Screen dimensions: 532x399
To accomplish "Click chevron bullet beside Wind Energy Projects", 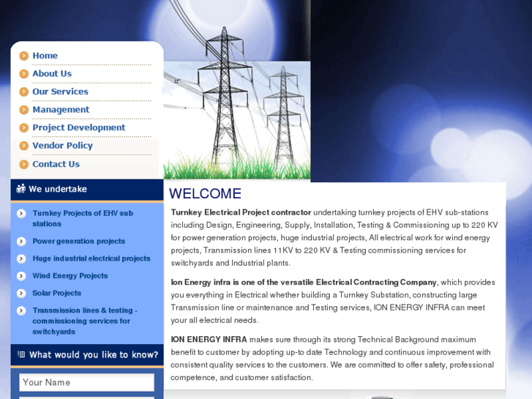I will [21, 276].
